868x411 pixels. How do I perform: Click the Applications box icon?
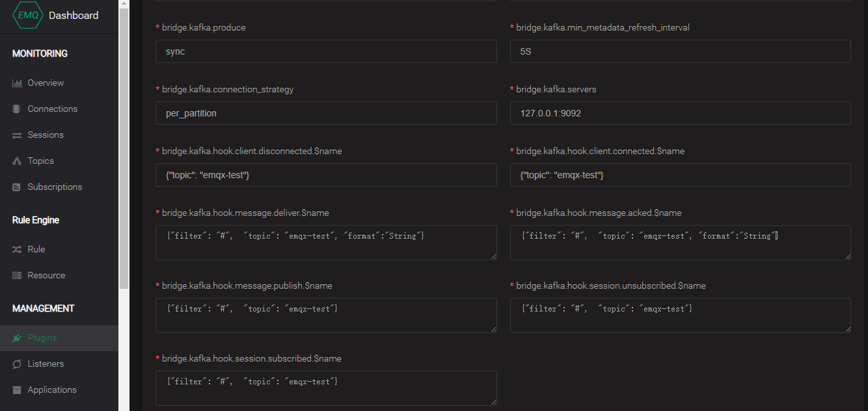[17, 390]
